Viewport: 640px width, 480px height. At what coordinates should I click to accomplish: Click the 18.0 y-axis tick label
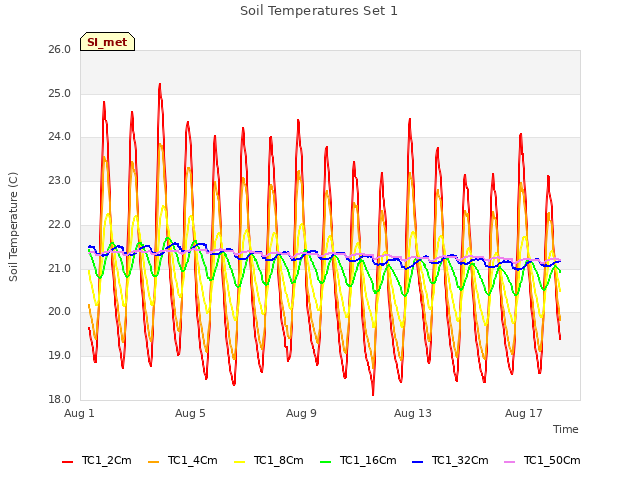[60, 399]
